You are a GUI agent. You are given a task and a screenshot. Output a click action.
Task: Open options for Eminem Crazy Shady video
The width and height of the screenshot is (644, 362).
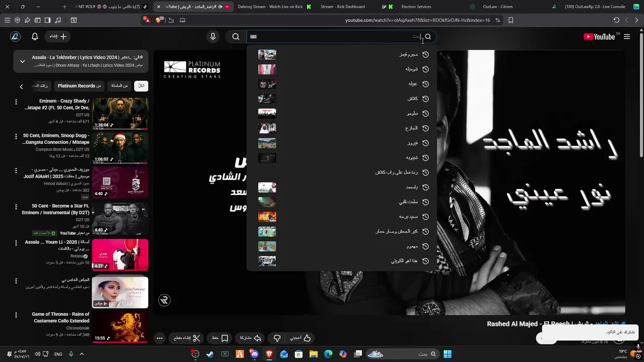16,102
